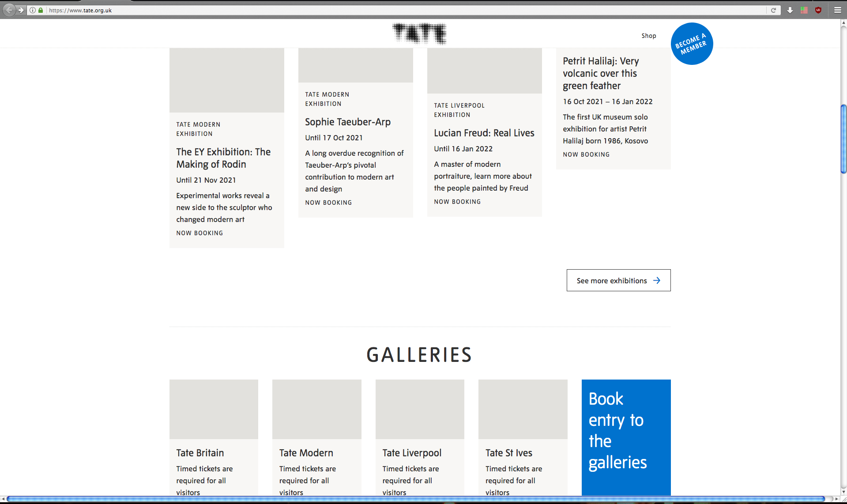
Task: Click the green padlock security icon
Action: pos(41,10)
